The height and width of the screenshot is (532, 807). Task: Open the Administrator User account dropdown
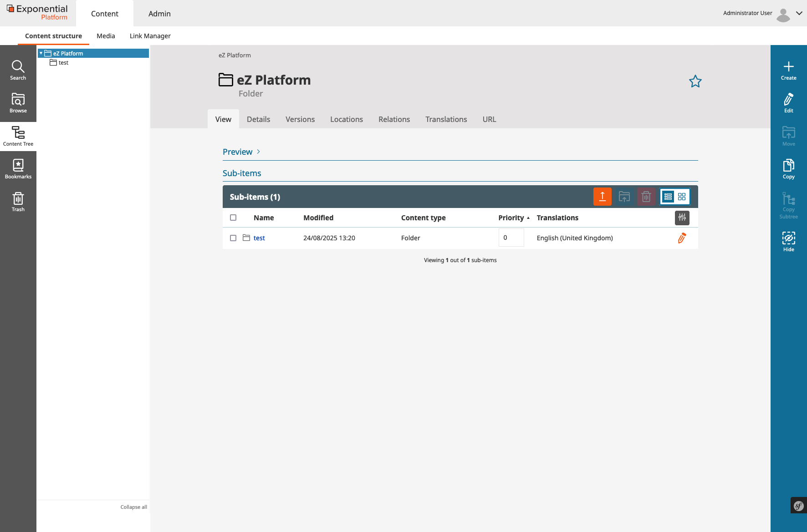pyautogui.click(x=799, y=13)
